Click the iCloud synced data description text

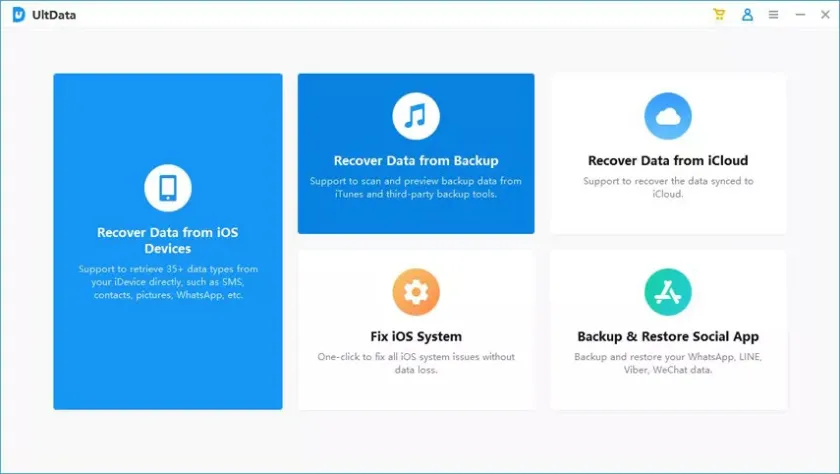coord(668,188)
